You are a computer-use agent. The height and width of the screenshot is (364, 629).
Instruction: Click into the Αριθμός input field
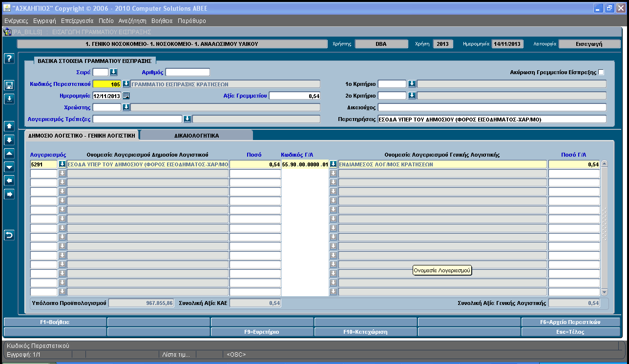coord(188,72)
